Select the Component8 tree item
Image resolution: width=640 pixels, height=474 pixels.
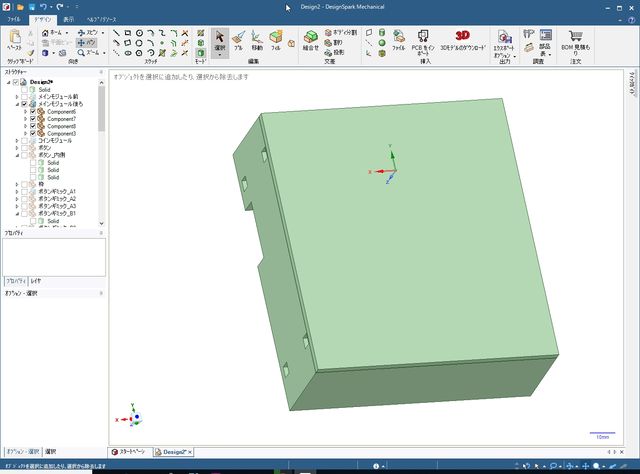(61, 126)
